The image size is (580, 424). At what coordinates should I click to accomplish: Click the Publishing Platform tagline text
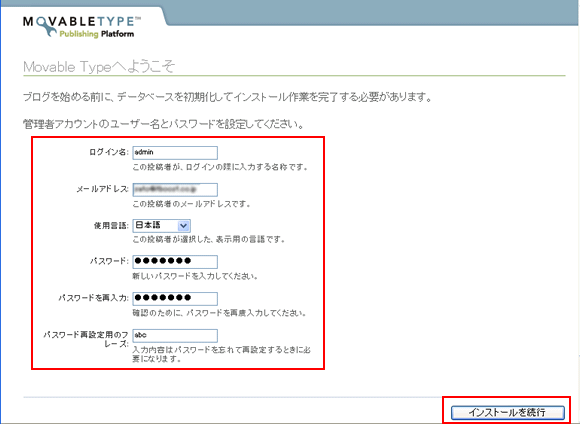97,34
